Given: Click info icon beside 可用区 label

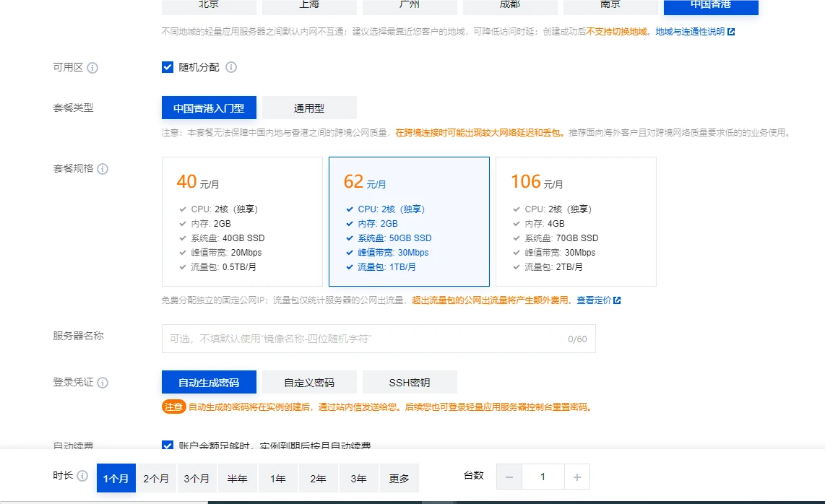Looking at the screenshot, I should (x=92, y=68).
